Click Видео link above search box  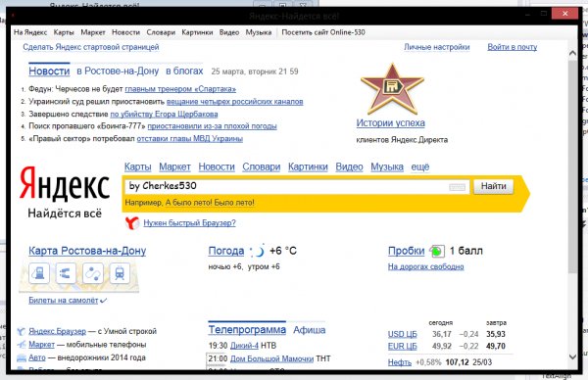click(x=349, y=166)
